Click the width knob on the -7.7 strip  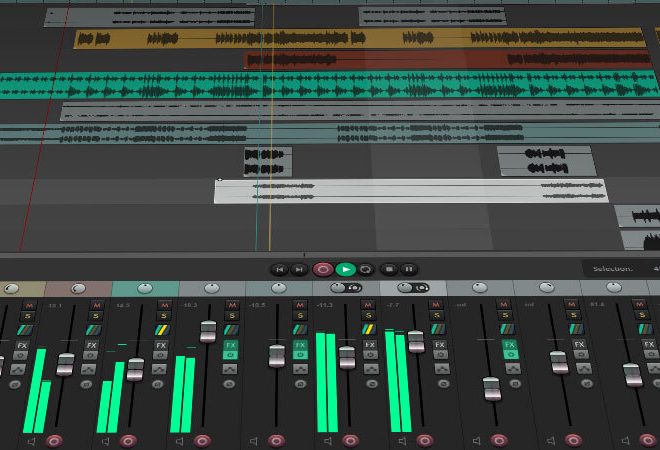pyautogui.click(x=422, y=288)
